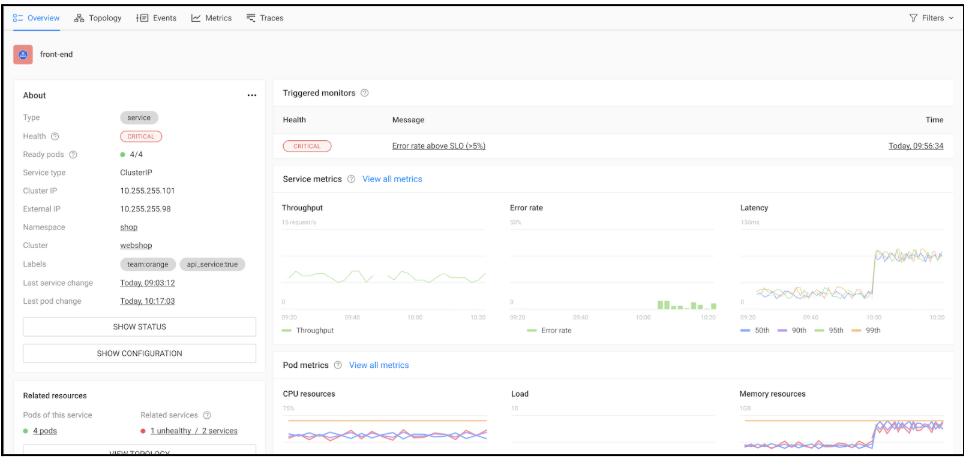Open the Traces tab
Screen dimensions: 964x458
[x=265, y=18]
